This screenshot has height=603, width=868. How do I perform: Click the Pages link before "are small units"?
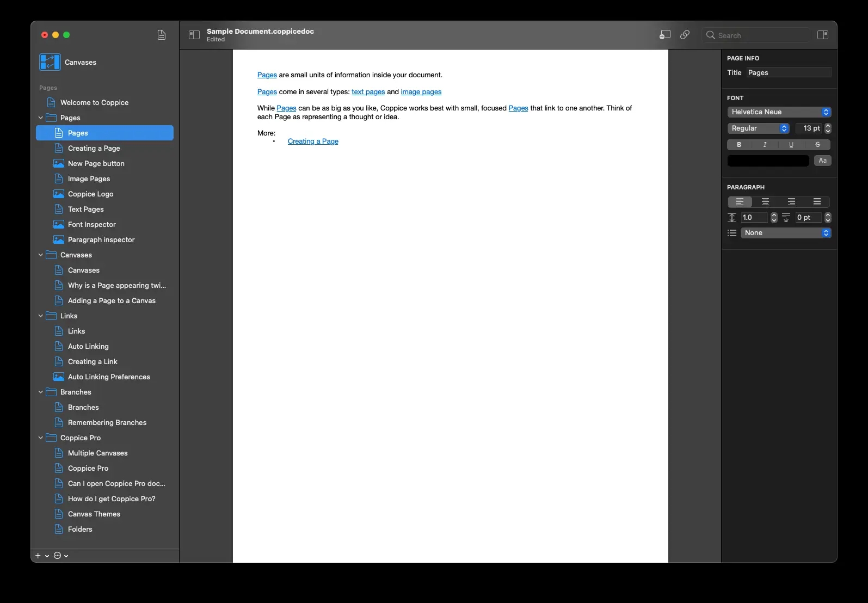coord(267,75)
